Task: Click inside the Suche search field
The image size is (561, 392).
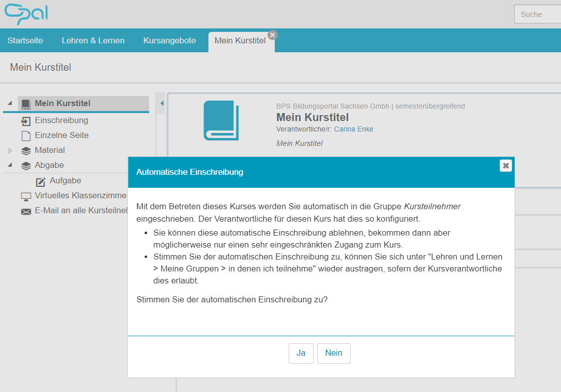Action: click(x=538, y=14)
